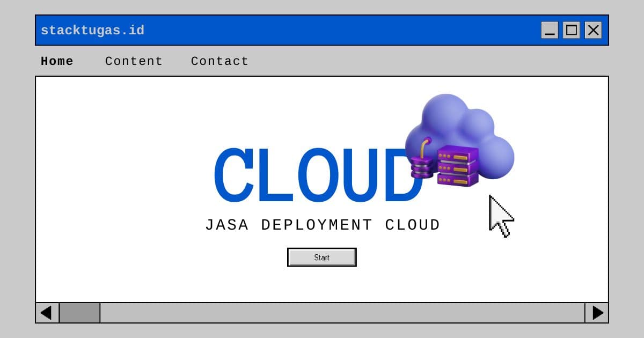Image resolution: width=644 pixels, height=338 pixels.
Task: Click the empty horizontal scrollbar track
Action: (x=342, y=313)
